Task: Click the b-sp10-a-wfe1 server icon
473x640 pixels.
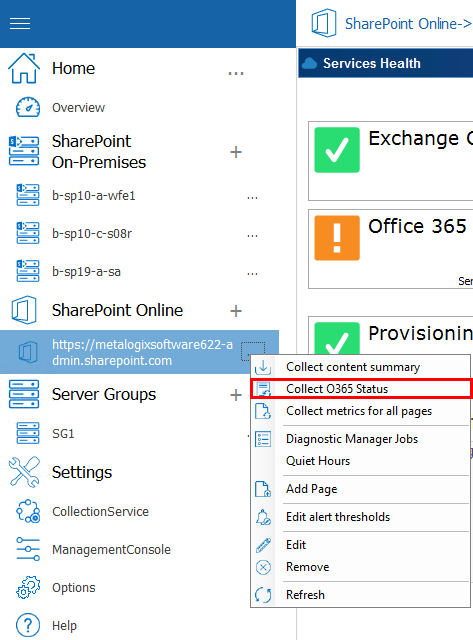Action: [28, 195]
